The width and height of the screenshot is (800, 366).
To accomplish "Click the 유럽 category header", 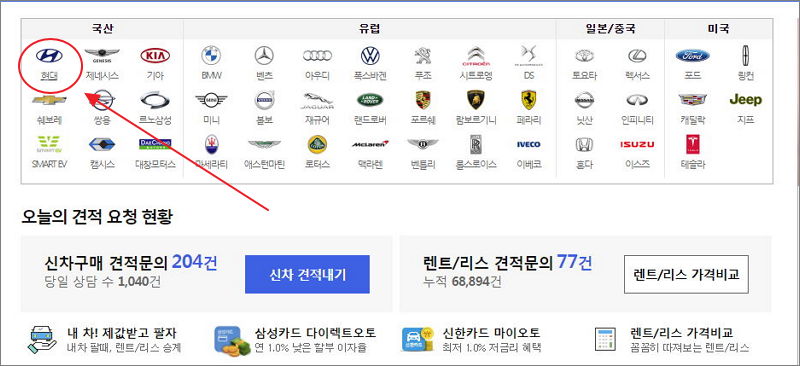I will tap(370, 29).
